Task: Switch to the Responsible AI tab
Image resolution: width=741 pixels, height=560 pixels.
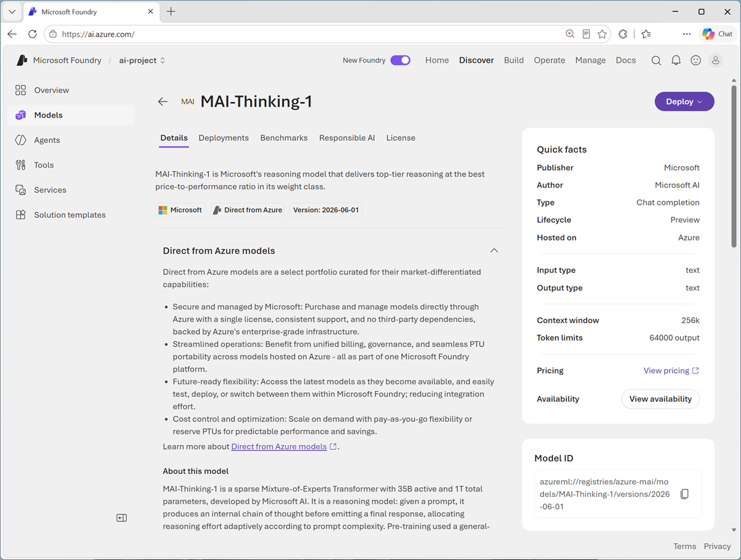Action: click(347, 138)
